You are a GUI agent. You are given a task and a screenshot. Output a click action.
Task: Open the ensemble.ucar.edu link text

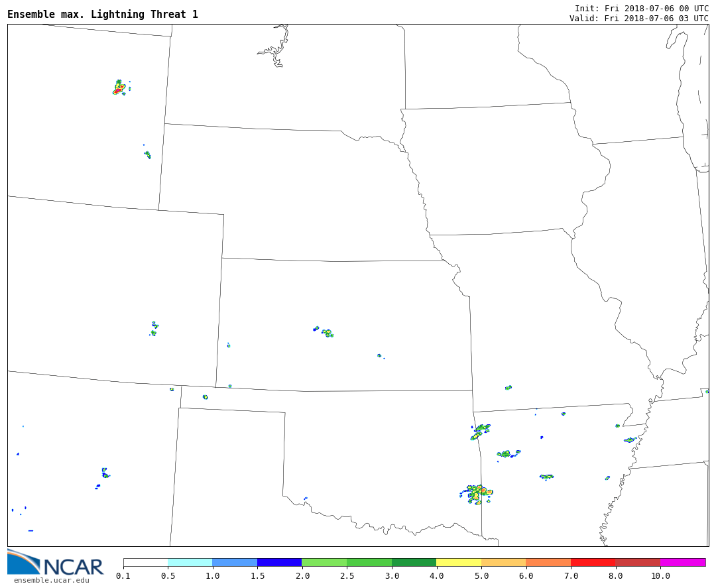pyautogui.click(x=51, y=581)
